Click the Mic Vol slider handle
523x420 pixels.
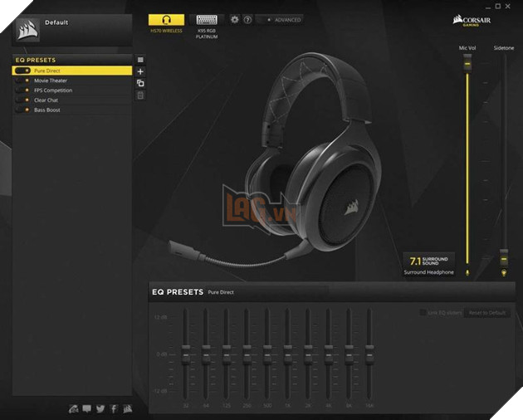(467, 63)
